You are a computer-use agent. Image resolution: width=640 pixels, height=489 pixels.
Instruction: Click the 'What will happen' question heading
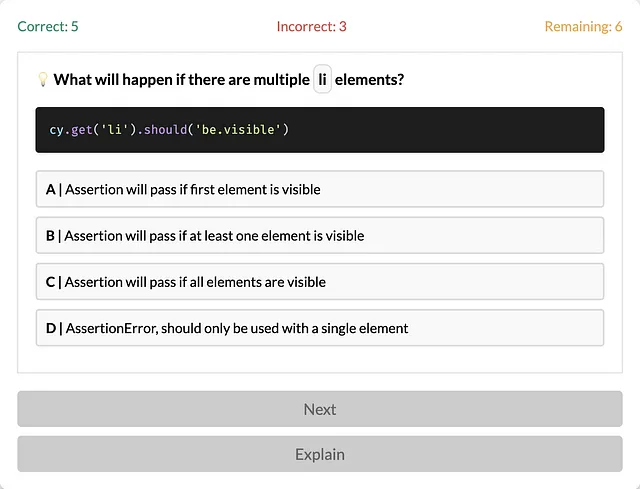point(229,79)
